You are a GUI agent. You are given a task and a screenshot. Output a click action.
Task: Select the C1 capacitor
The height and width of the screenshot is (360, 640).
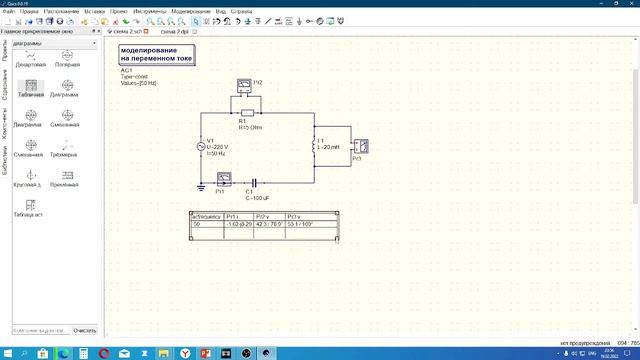click(254, 183)
